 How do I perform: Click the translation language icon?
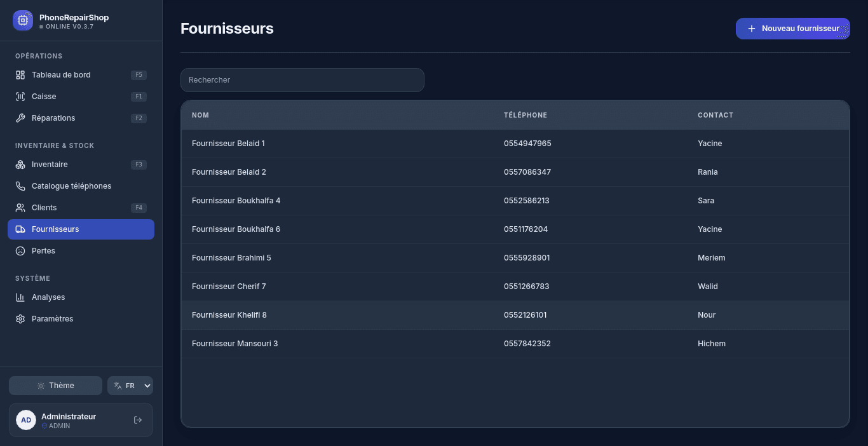coord(118,386)
